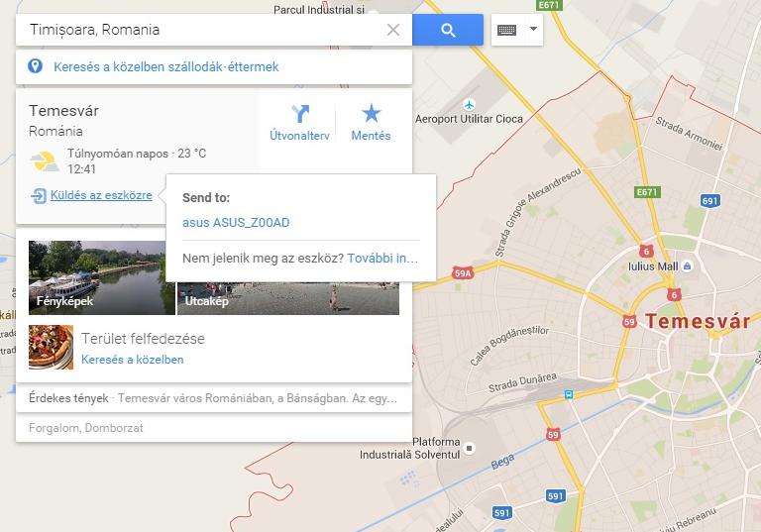Screen dimensions: 761x532
Task: Click szállodak nearby search link
Action: 192,66
